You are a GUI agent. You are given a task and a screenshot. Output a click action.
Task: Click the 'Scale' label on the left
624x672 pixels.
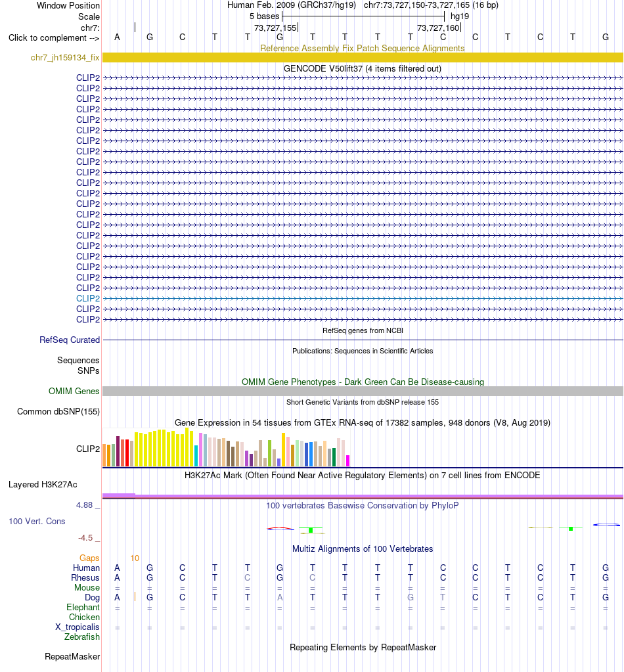(89, 16)
